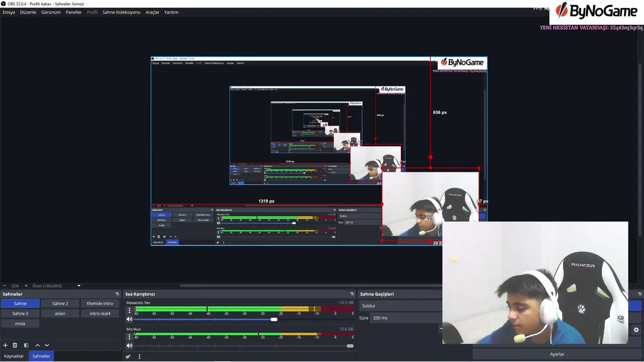Image resolution: width=644 pixels, height=362 pixels.
Task: Select the scene named Sahne
Action: (20, 303)
